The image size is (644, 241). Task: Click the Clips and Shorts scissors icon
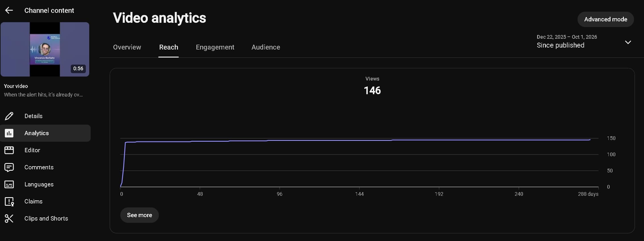9,219
